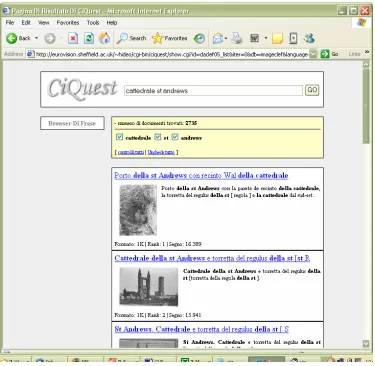Click the History toolbar icon
The image size is (375, 366).
199,38
